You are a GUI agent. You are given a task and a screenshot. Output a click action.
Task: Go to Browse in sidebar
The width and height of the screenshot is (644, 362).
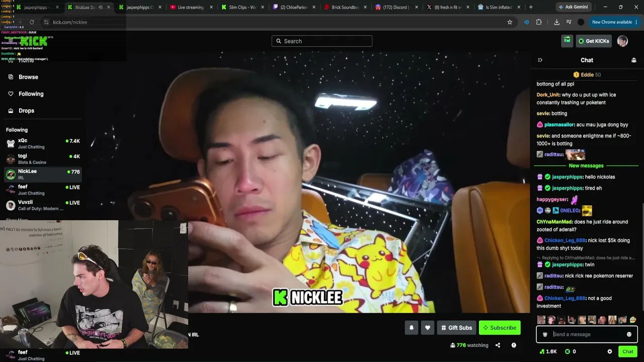28,77
